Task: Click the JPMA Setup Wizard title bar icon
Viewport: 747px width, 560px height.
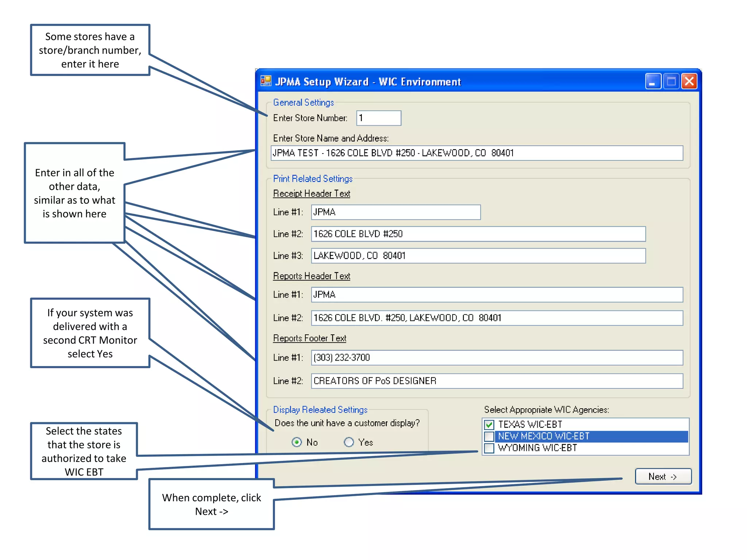Action: [266, 81]
